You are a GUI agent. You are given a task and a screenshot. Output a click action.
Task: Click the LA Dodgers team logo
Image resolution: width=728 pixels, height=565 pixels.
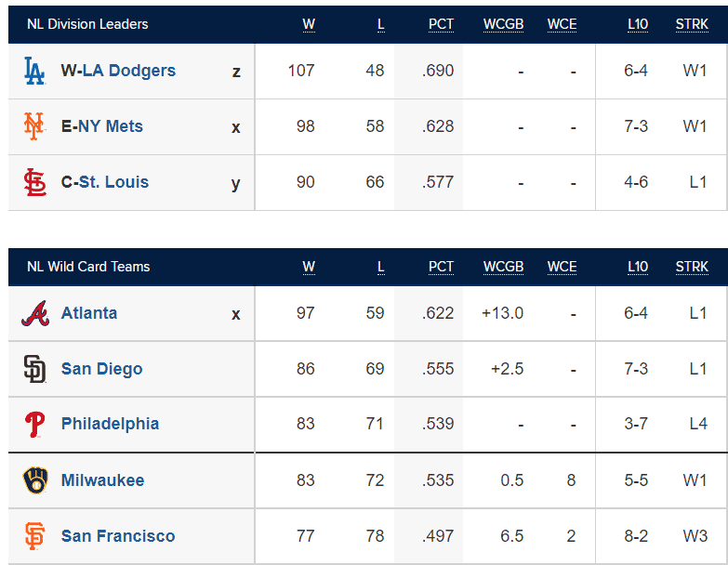click(x=34, y=71)
